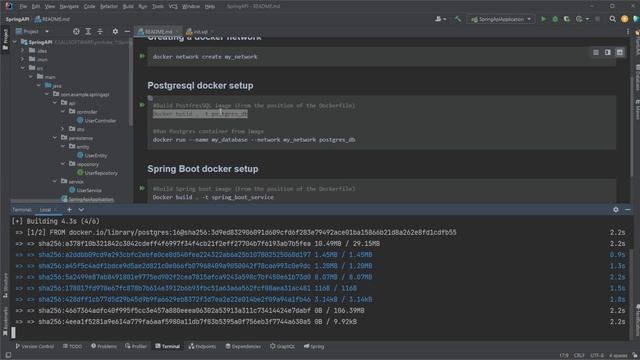
Task: Run the Spring Boot docker build gutter icon
Action: [x=142, y=188]
